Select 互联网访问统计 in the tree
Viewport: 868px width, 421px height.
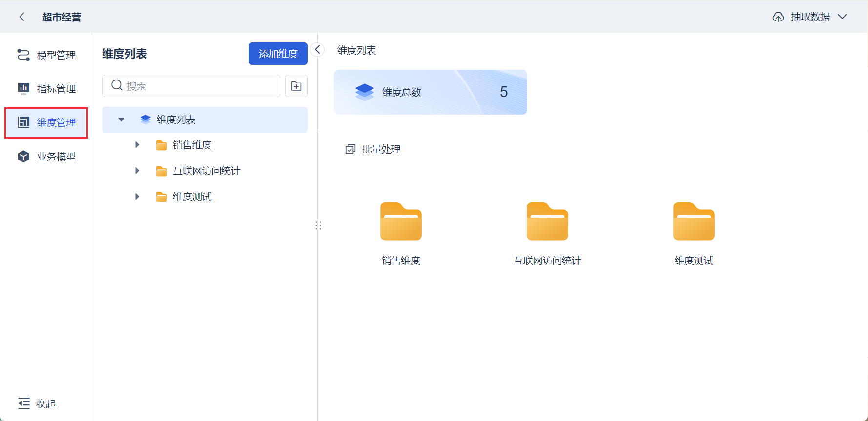point(207,171)
